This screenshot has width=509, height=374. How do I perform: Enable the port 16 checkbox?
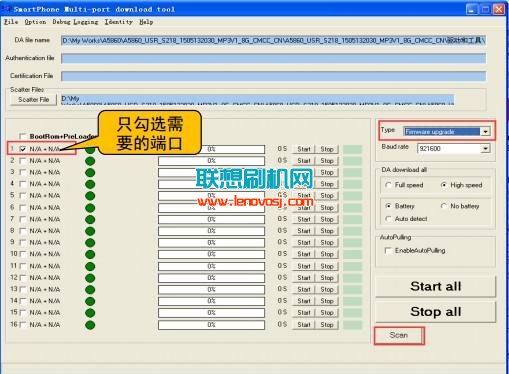[23, 325]
